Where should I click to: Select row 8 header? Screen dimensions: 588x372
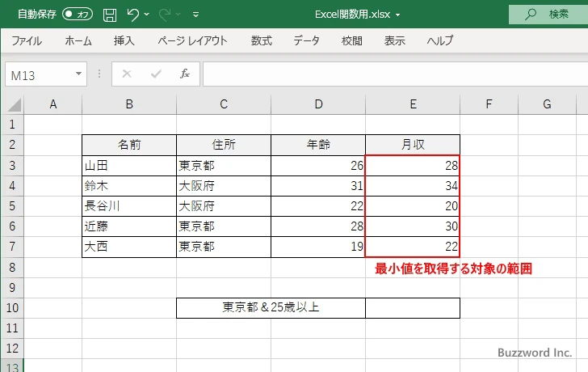pyautogui.click(x=12, y=267)
